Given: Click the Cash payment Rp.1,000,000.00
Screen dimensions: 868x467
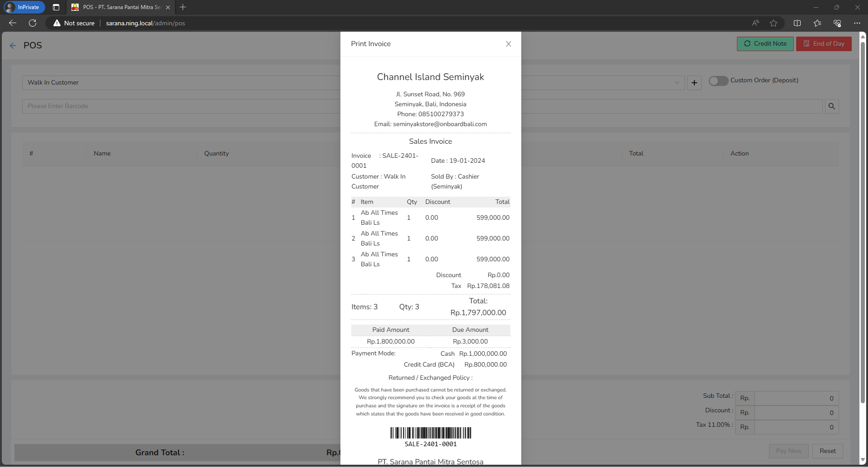Looking at the screenshot, I should [x=483, y=354].
